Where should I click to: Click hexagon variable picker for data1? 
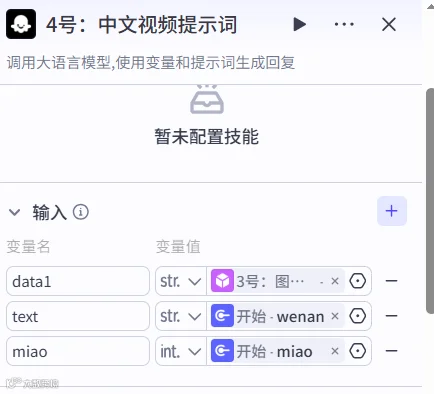coord(358,281)
